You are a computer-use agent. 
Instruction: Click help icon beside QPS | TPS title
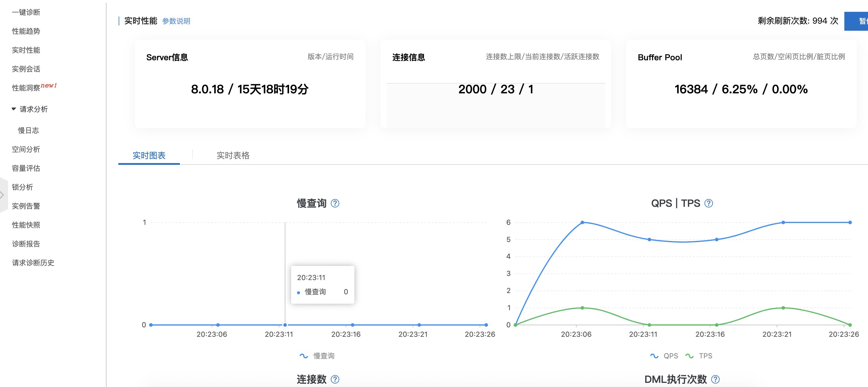click(709, 203)
